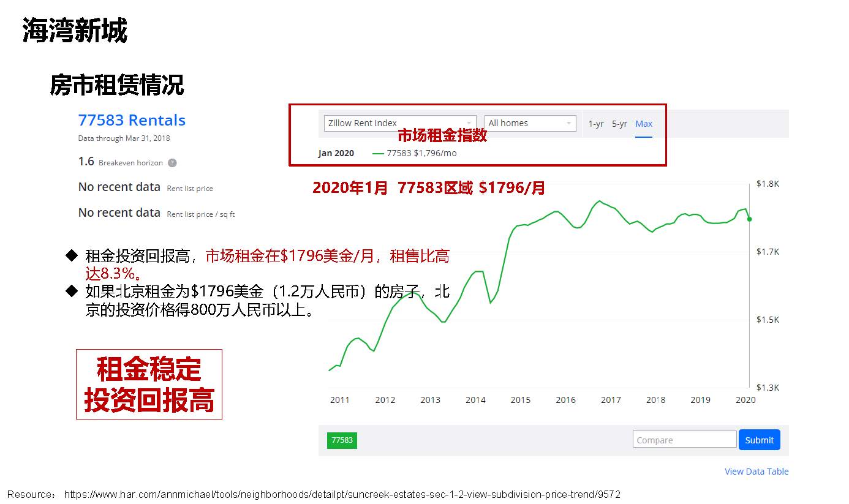Expand the All homes dropdown

[530, 123]
